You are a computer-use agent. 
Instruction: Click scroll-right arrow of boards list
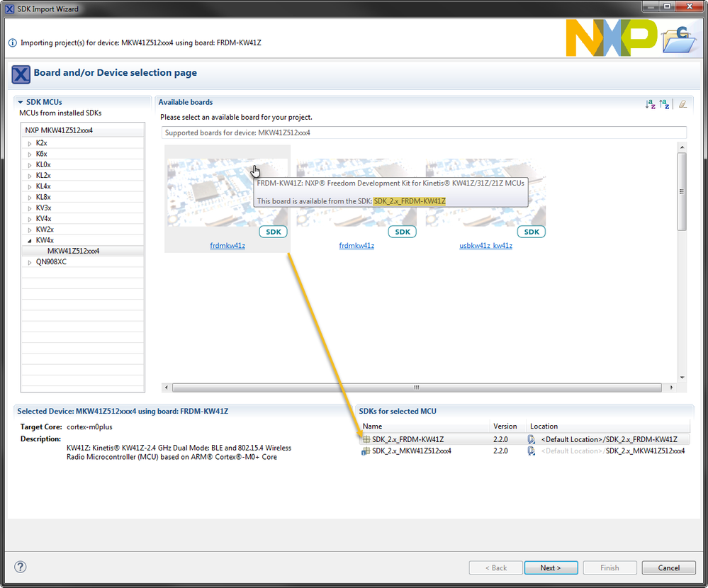click(671, 388)
